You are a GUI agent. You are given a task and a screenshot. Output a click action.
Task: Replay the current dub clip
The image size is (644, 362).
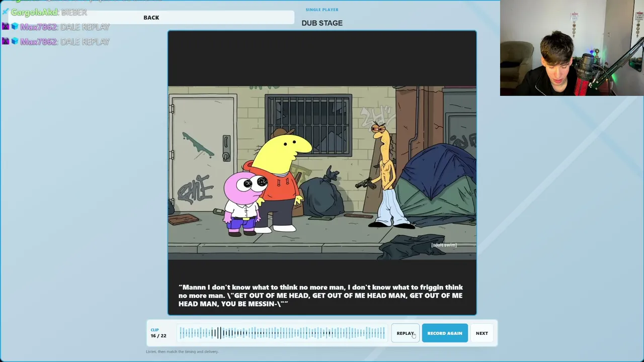click(x=405, y=333)
